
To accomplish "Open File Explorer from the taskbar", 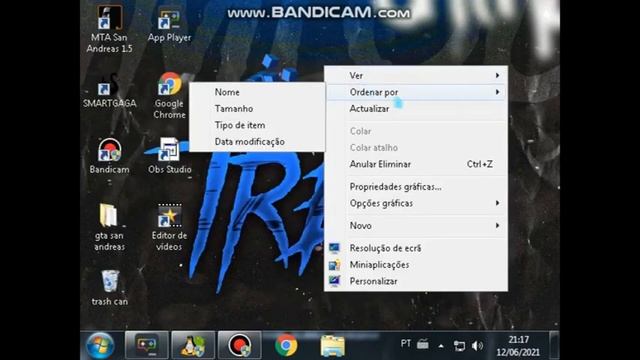I will click(333, 346).
